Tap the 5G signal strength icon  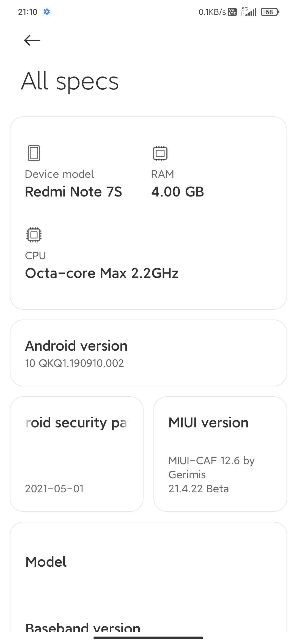click(x=249, y=12)
